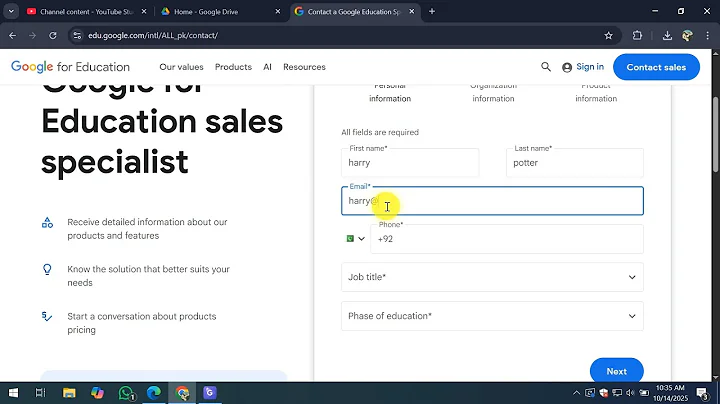Expand the Job title dropdown
The image size is (720, 404).
(492, 277)
